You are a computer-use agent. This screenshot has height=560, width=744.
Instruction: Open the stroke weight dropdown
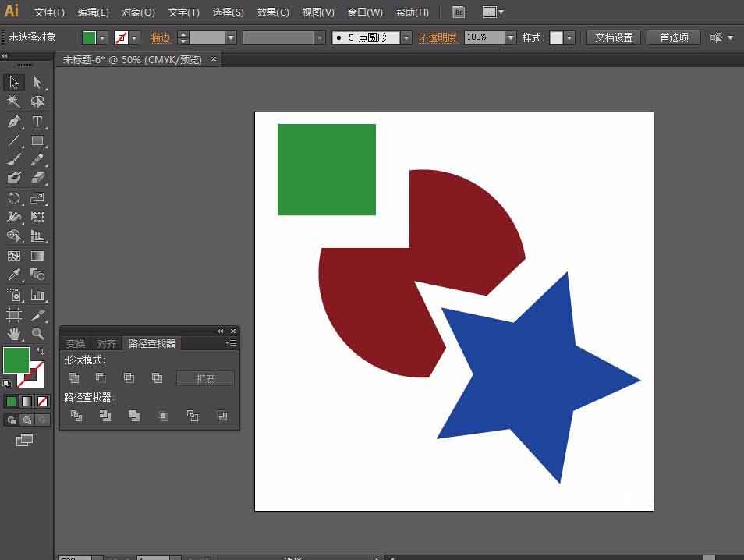[x=231, y=37]
